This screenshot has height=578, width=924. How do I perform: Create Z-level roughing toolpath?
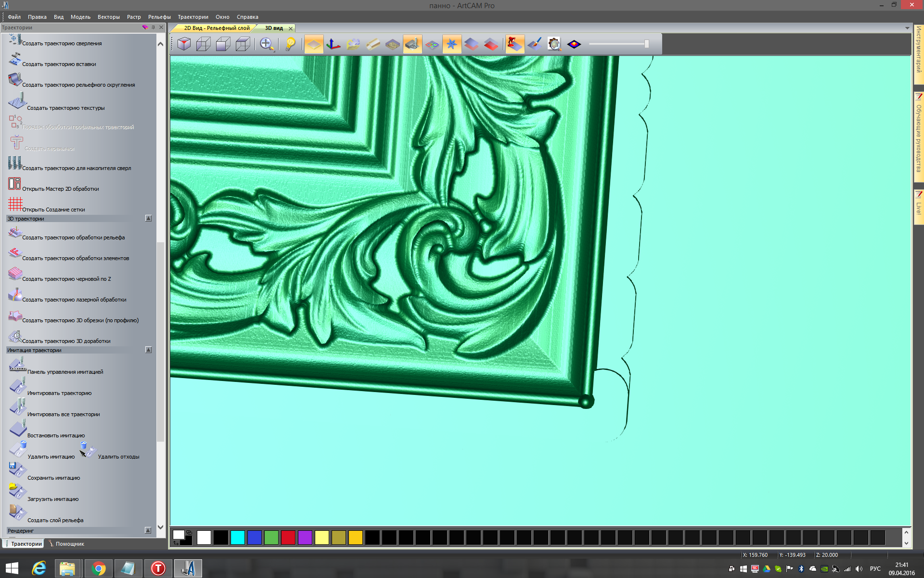tap(66, 279)
